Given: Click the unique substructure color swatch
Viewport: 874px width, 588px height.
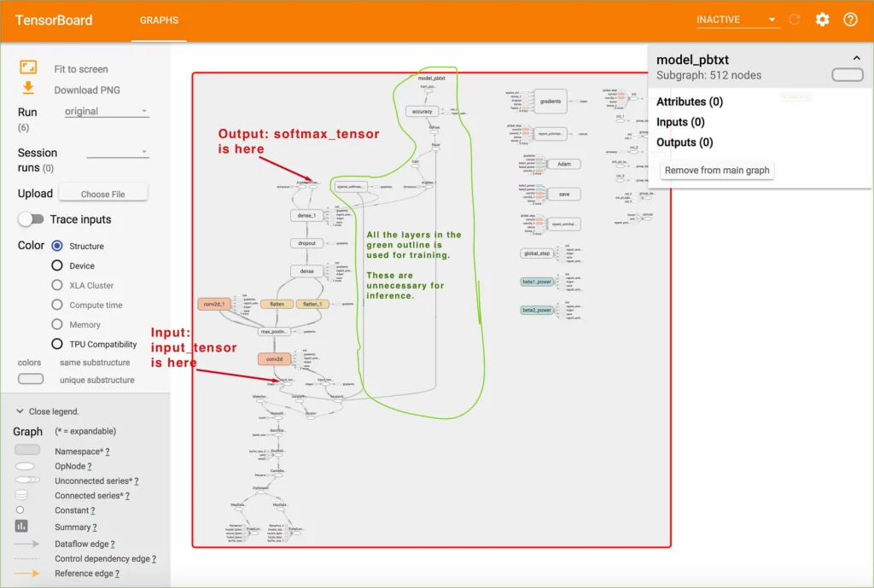Looking at the screenshot, I should point(30,379).
